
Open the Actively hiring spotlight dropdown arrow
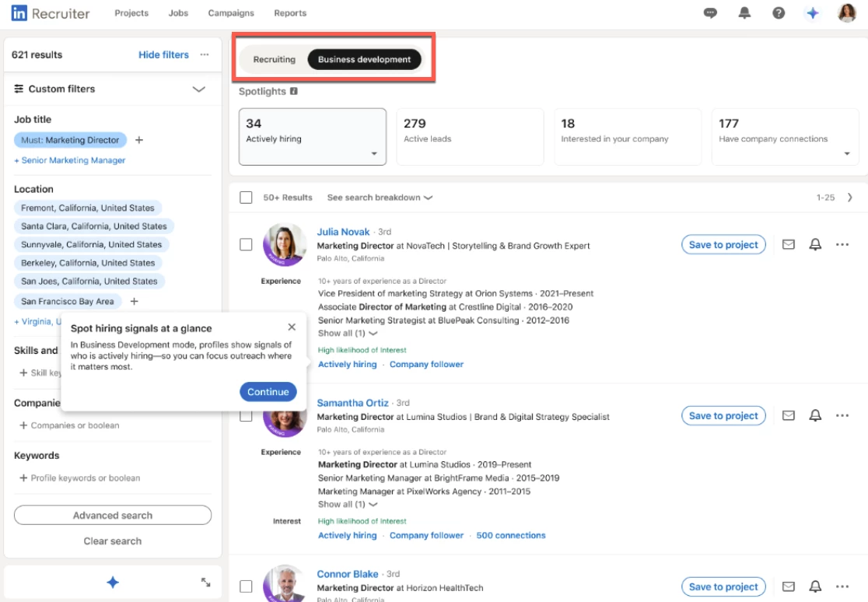click(x=374, y=153)
